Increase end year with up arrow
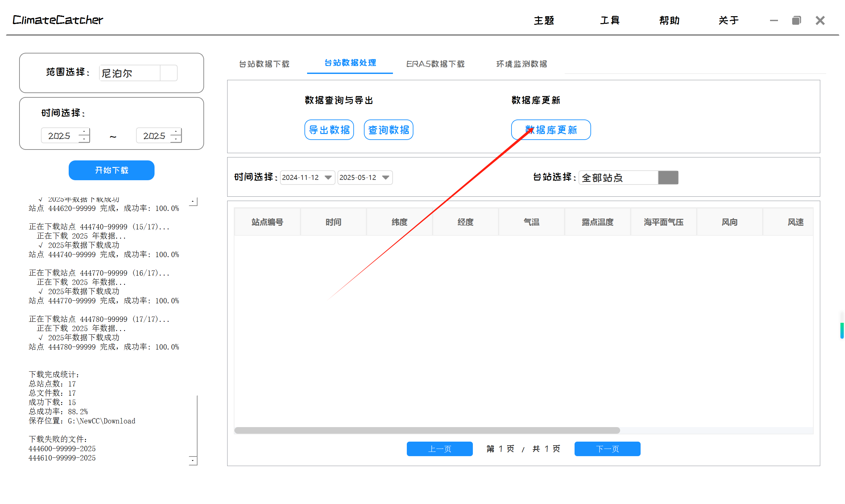 click(176, 132)
